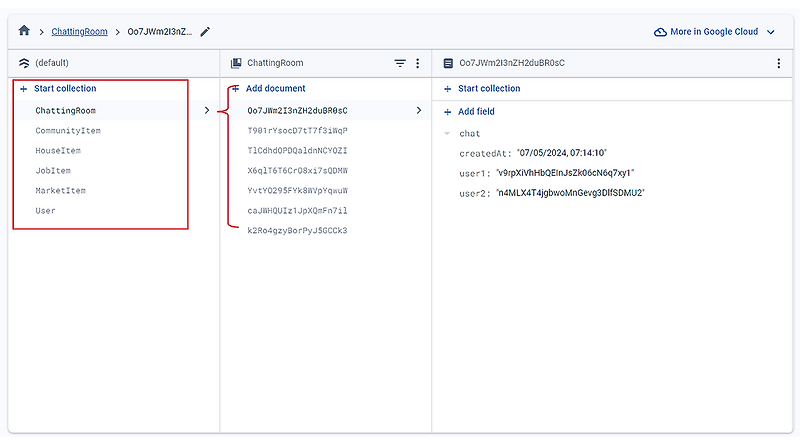Viewport: 800px width, 443px height.
Task: Go to the home breadcrumb icon
Action: [x=24, y=31]
